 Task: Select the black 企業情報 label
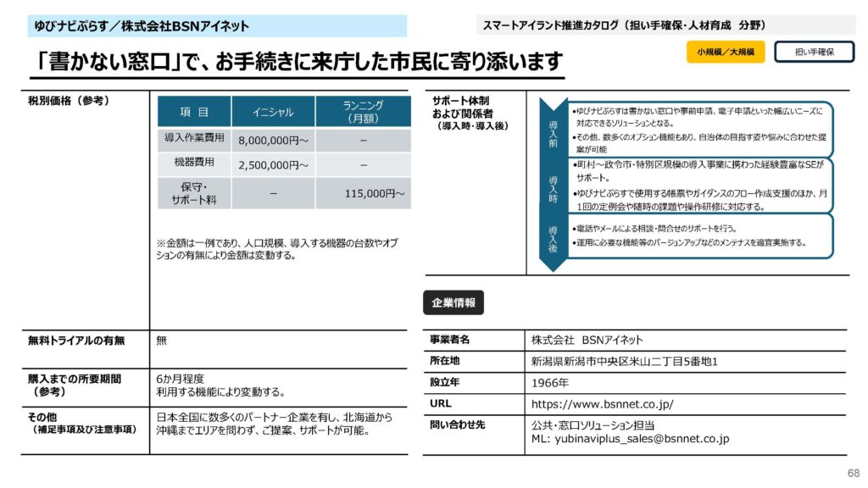tap(453, 302)
